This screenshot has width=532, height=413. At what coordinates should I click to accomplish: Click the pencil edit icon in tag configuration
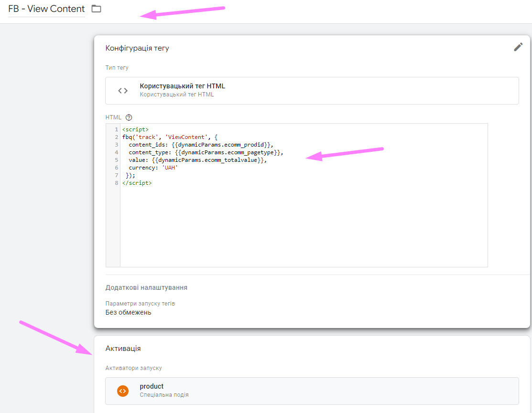[x=518, y=47]
